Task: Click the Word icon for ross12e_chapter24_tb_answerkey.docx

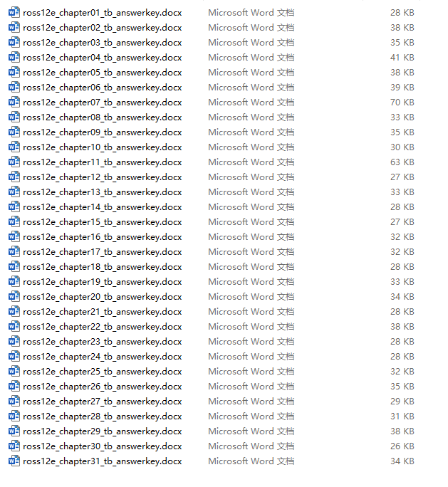Action: (x=14, y=357)
